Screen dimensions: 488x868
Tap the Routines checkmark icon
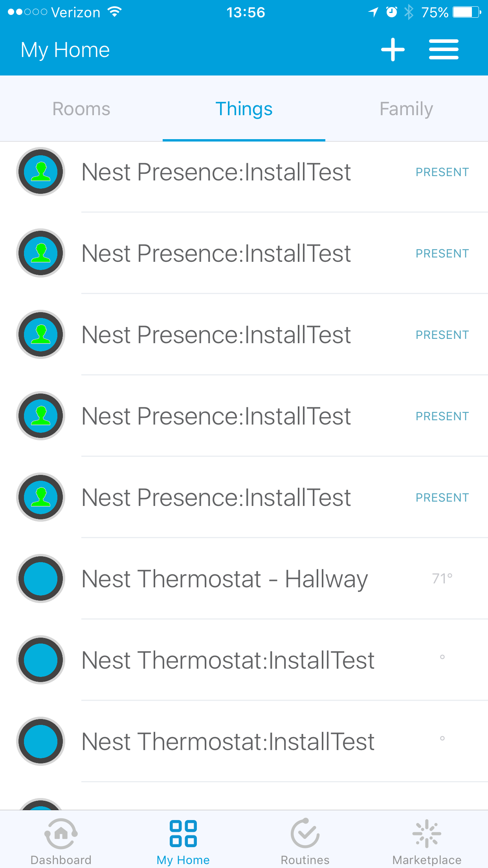(x=305, y=833)
